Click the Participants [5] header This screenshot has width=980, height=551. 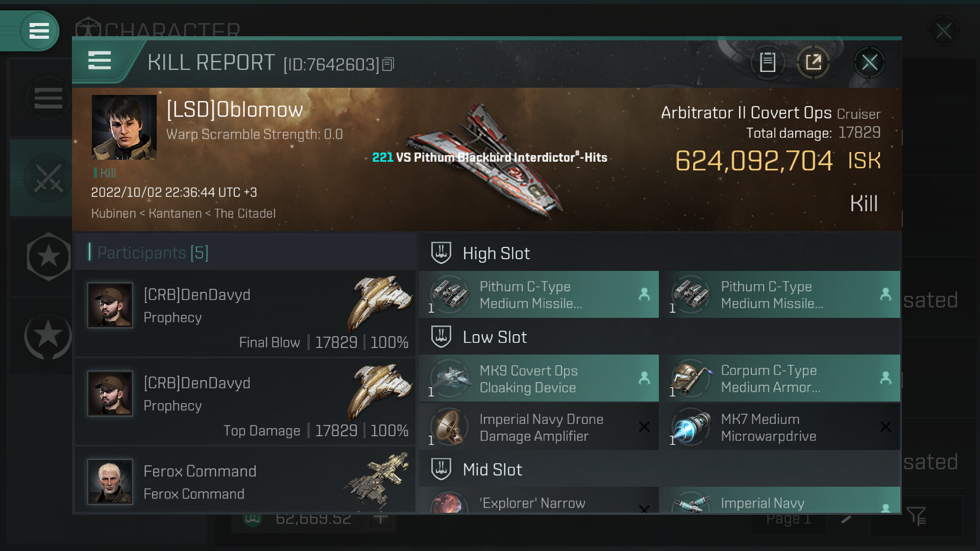tap(153, 252)
